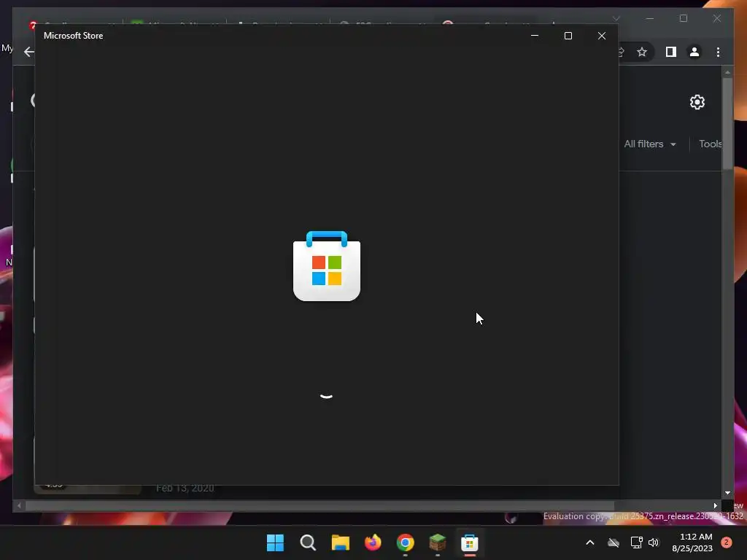Viewport: 747px width, 560px height.
Task: Open Chrome's three-dot menu
Action: 718,52
